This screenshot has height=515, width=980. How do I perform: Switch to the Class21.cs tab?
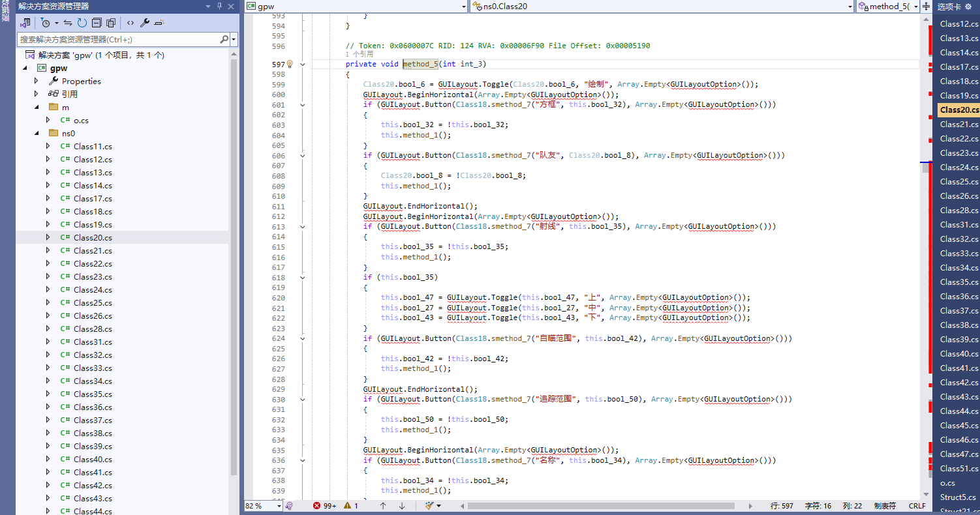[958, 125]
